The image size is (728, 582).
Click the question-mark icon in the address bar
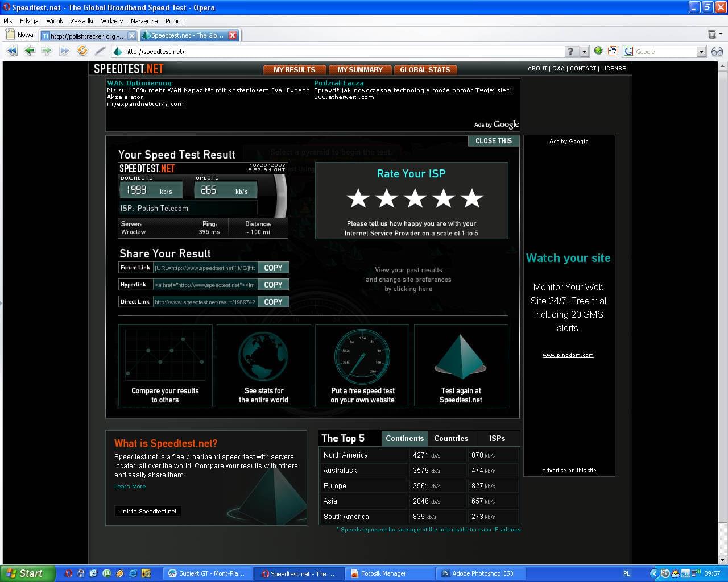(572, 52)
